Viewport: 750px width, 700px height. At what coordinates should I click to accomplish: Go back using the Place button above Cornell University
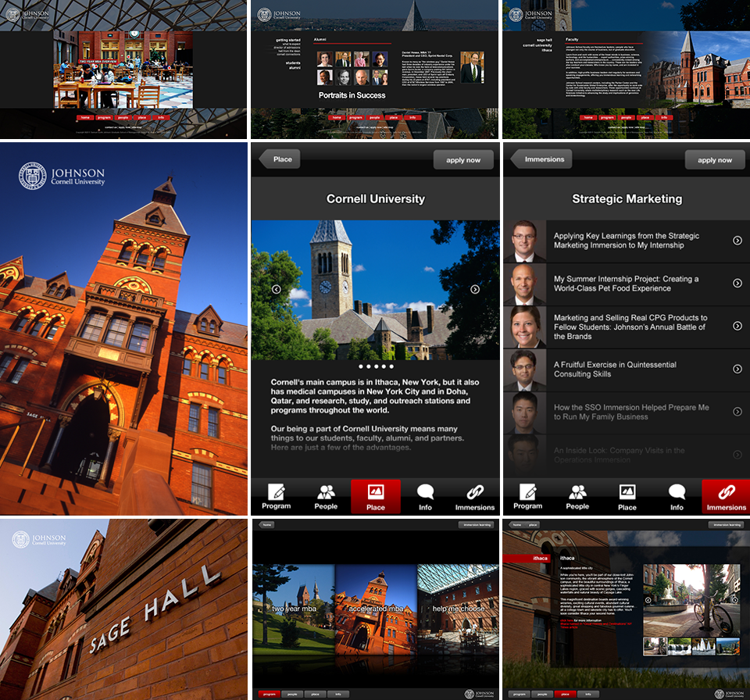pos(280,159)
